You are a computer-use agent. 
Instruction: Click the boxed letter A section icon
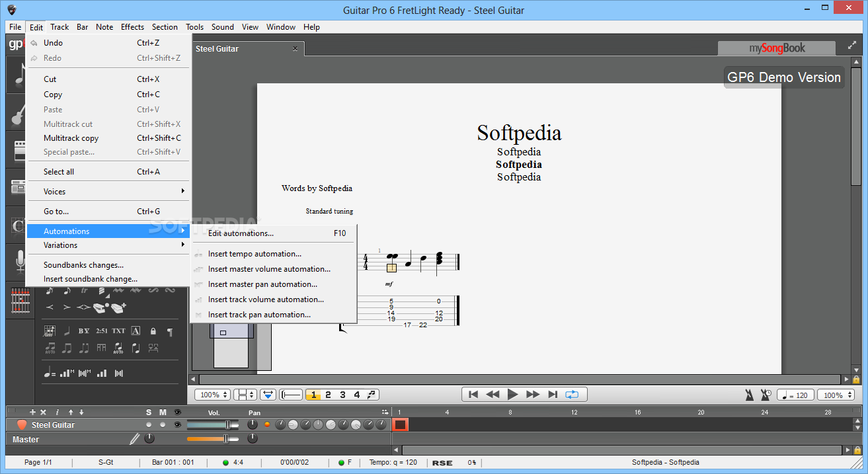pyautogui.click(x=136, y=331)
